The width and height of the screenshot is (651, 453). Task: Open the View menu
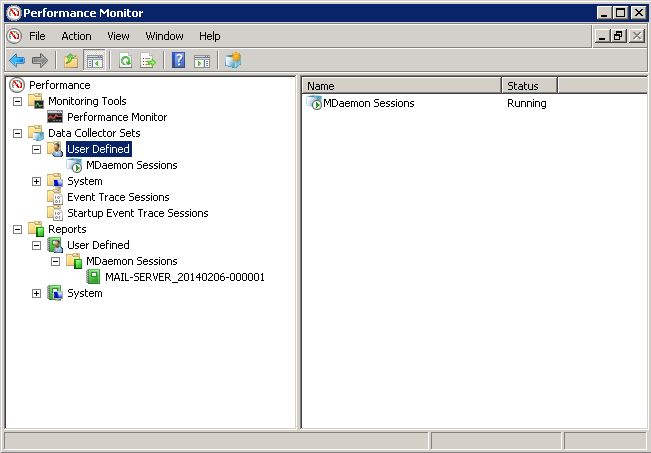point(118,36)
